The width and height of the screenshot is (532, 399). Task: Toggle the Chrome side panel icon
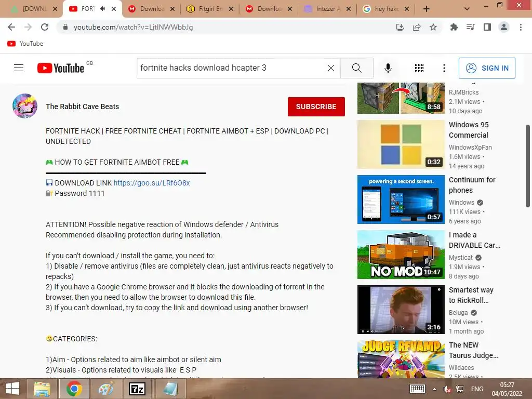click(487, 27)
